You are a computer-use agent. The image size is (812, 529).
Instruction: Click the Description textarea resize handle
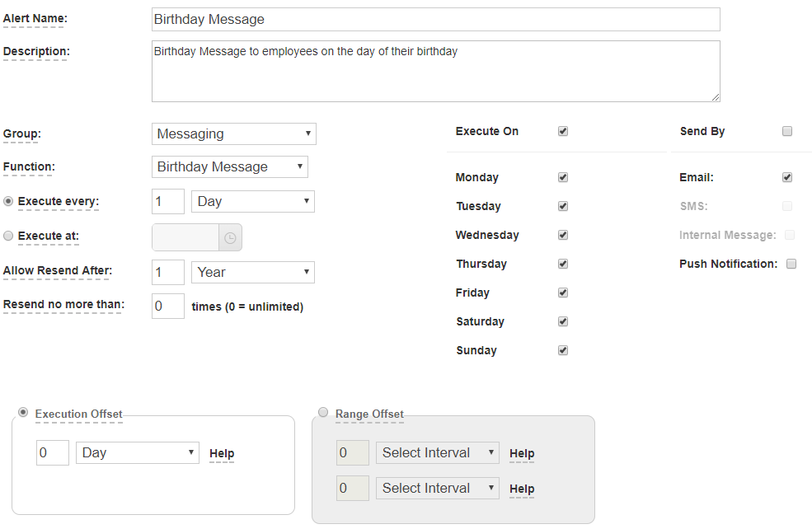(716, 97)
